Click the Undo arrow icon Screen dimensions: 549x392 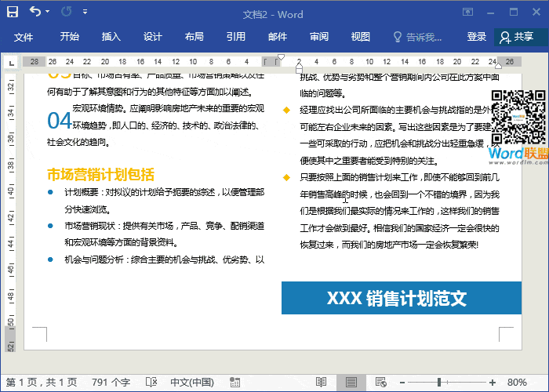(x=35, y=13)
